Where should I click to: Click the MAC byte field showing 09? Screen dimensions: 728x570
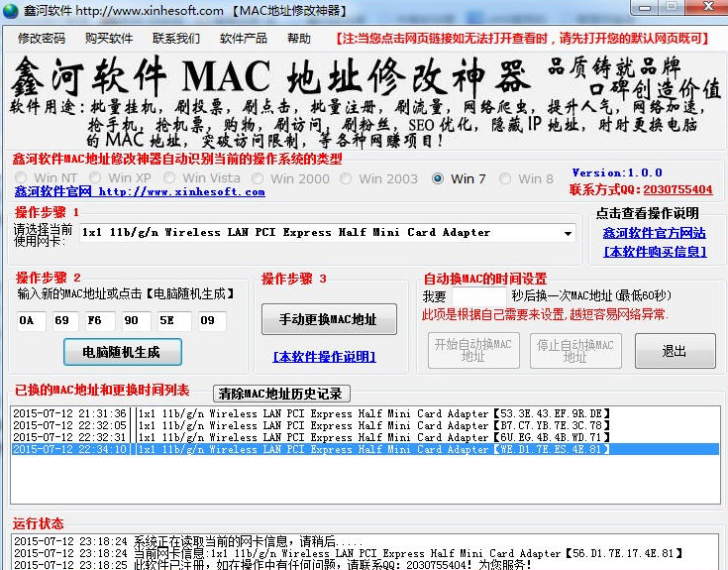(x=212, y=321)
